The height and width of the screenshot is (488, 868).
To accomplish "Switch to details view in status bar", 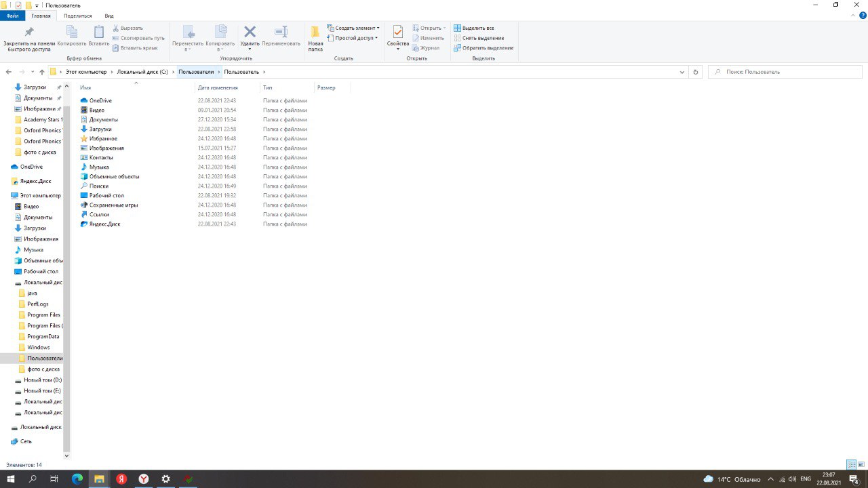I will (851, 464).
